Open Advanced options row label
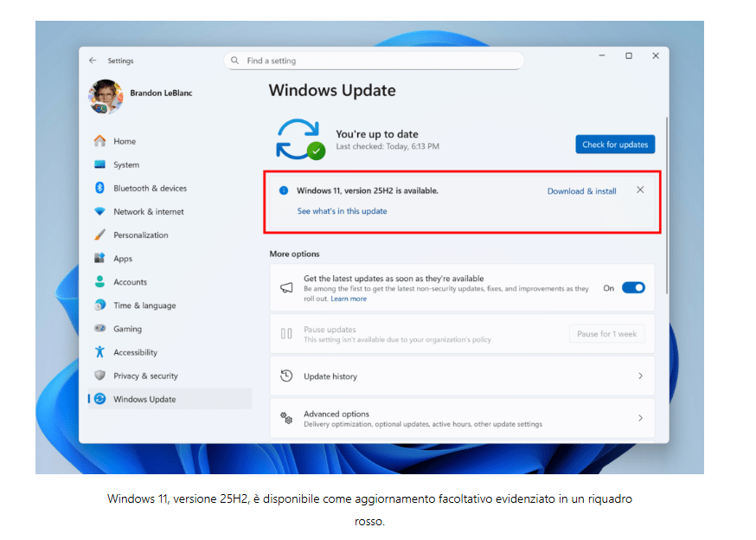Image resolution: width=756 pixels, height=540 pixels. point(336,414)
